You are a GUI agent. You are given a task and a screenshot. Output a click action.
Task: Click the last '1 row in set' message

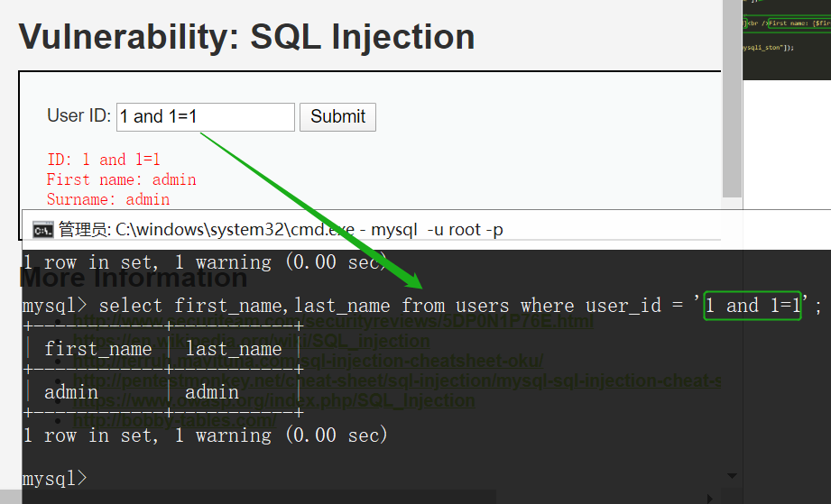[x=206, y=435]
